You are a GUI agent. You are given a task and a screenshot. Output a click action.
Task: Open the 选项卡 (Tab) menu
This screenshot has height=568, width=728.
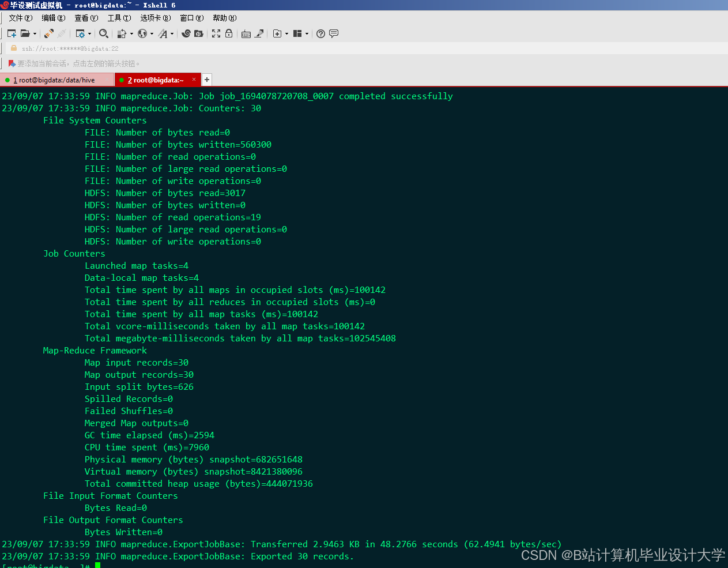pos(156,18)
